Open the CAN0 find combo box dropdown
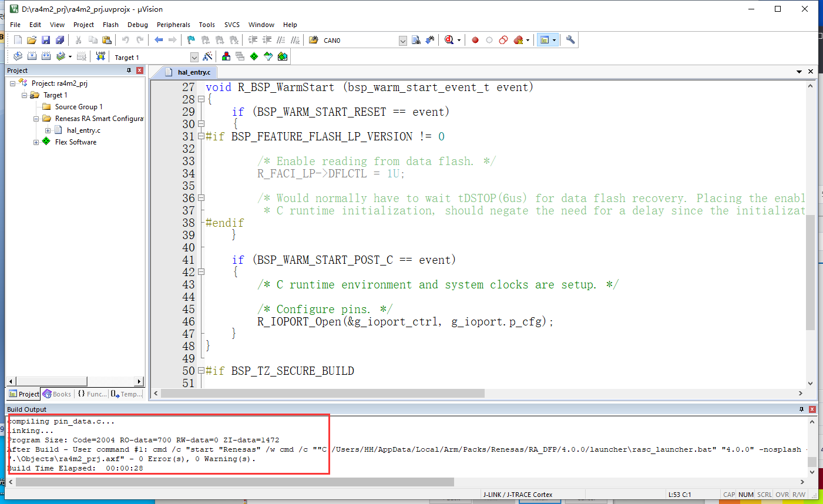The width and height of the screenshot is (823, 504). [x=403, y=41]
